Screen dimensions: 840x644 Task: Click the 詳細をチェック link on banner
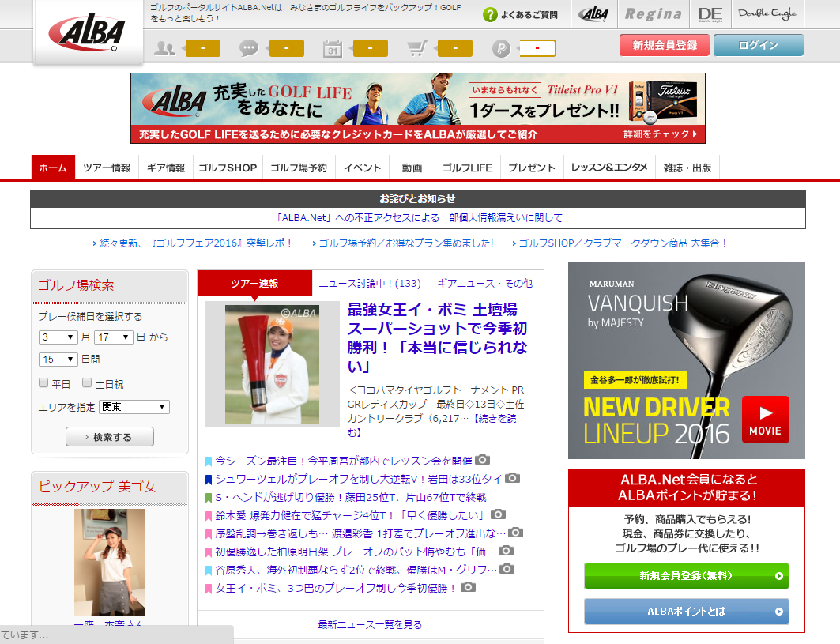point(660,134)
